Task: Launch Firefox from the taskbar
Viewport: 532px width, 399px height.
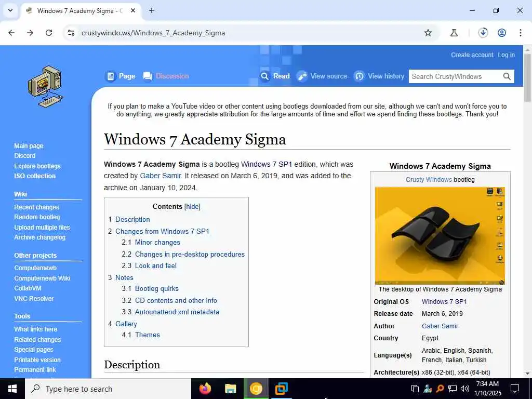Action: coord(205,389)
